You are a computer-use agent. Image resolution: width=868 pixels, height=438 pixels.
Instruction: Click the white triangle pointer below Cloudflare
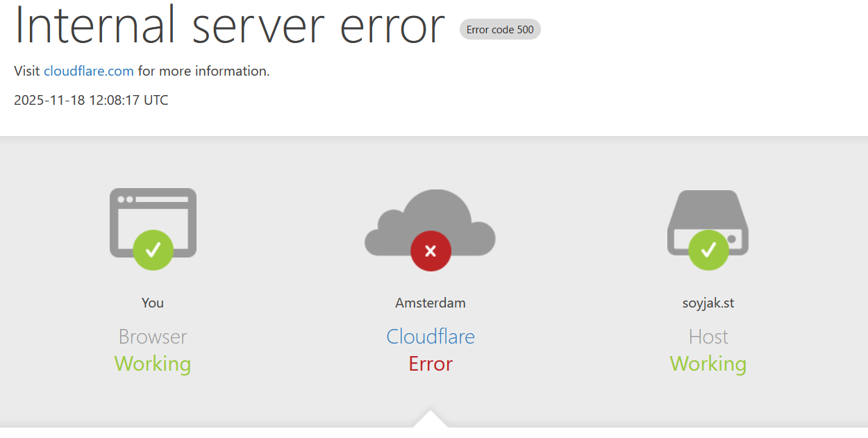431,419
